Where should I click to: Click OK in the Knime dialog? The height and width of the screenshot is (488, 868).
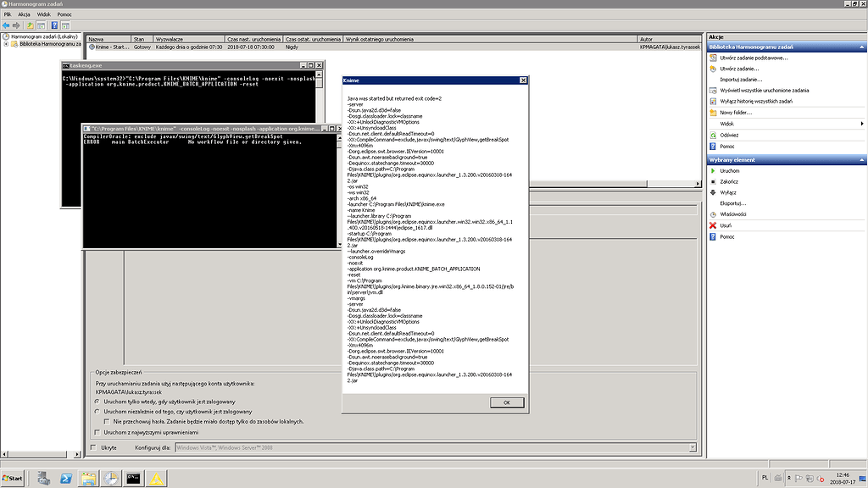coord(506,402)
